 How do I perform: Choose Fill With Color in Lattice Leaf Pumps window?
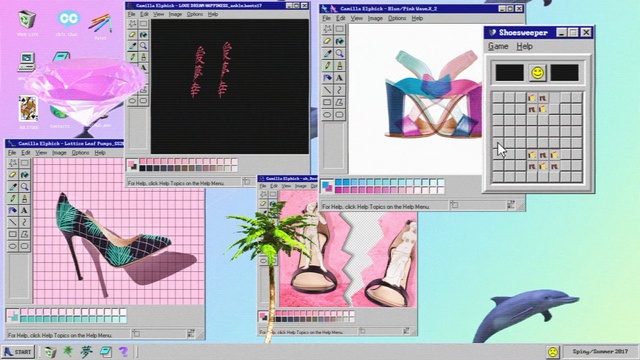24,175
